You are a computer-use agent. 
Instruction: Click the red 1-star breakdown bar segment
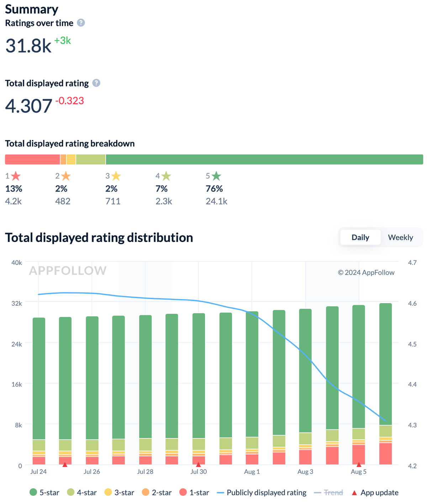[32, 160]
